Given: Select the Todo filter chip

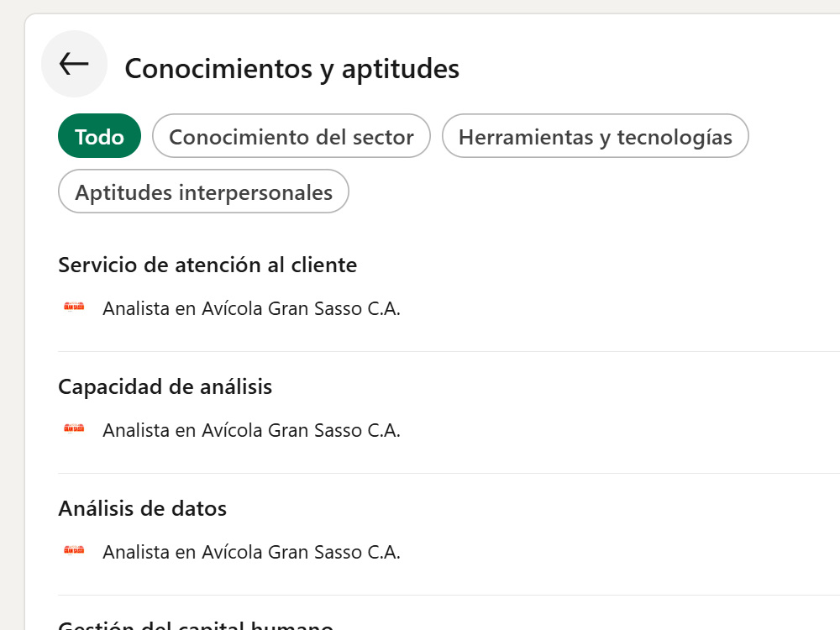Looking at the screenshot, I should pos(99,135).
